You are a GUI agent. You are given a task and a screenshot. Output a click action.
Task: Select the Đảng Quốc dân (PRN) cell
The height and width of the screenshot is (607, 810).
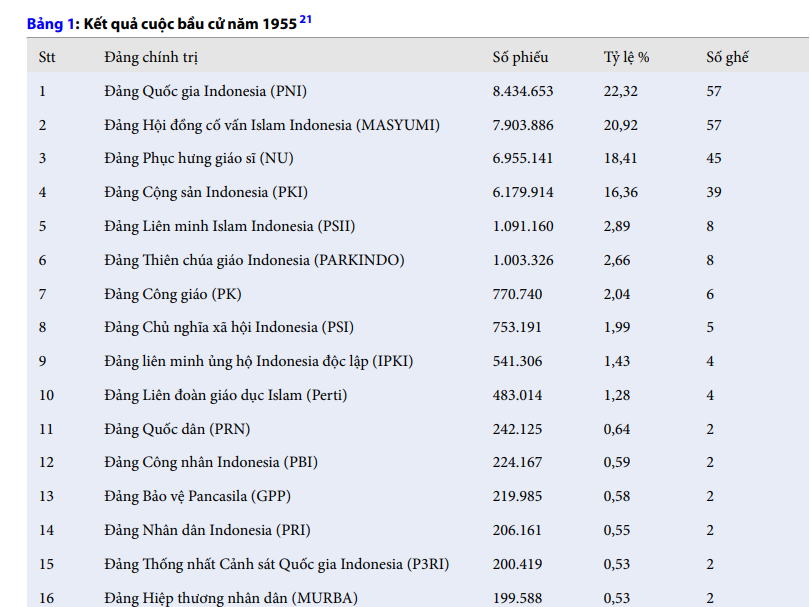point(177,429)
